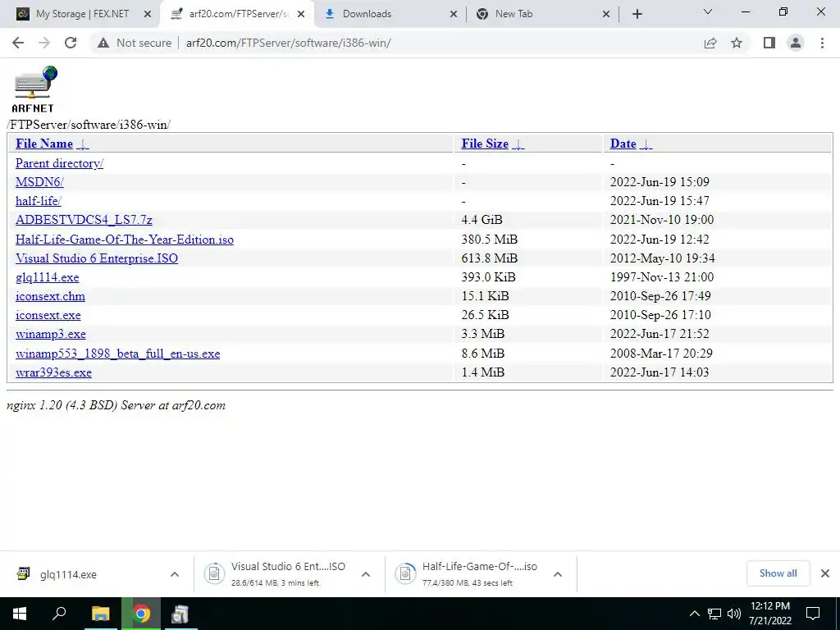Click descending arrow next to File Size
This screenshot has height=630, width=840.
click(518, 144)
